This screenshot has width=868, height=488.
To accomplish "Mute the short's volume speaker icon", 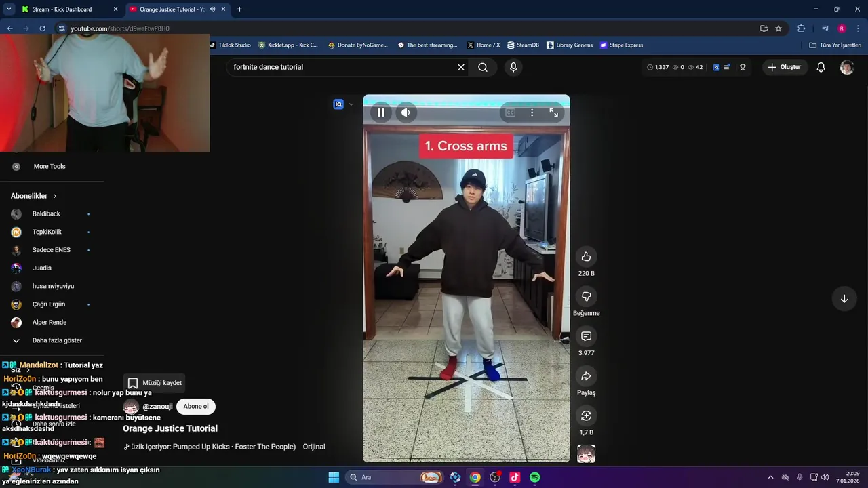I will pyautogui.click(x=406, y=113).
